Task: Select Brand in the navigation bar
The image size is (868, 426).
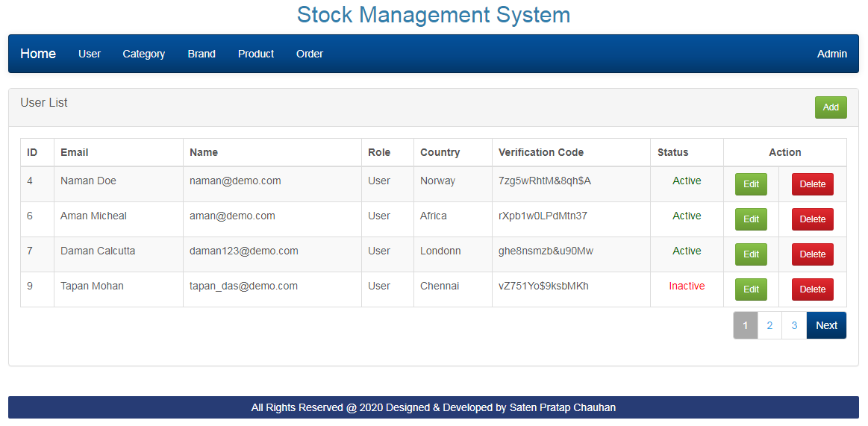Action: point(202,54)
